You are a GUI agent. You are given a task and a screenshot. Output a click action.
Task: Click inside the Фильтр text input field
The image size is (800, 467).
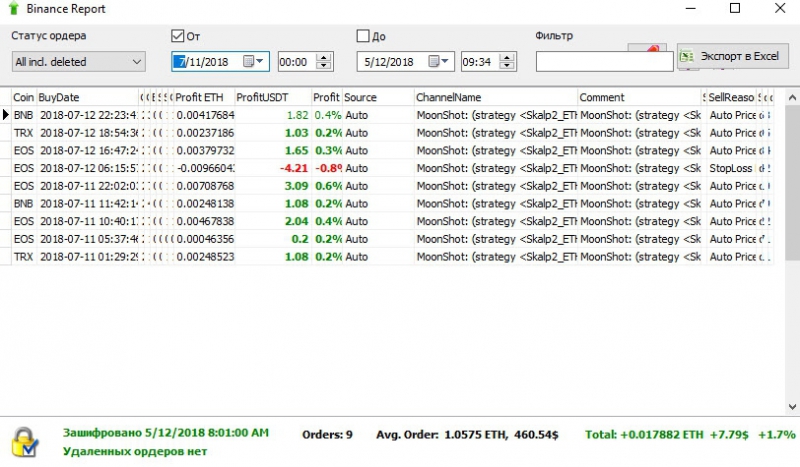pyautogui.click(x=605, y=62)
